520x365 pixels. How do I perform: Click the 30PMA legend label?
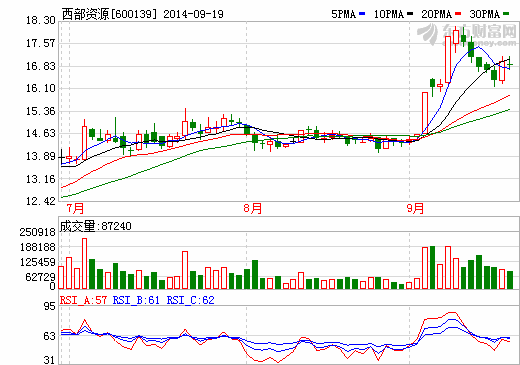(485, 14)
